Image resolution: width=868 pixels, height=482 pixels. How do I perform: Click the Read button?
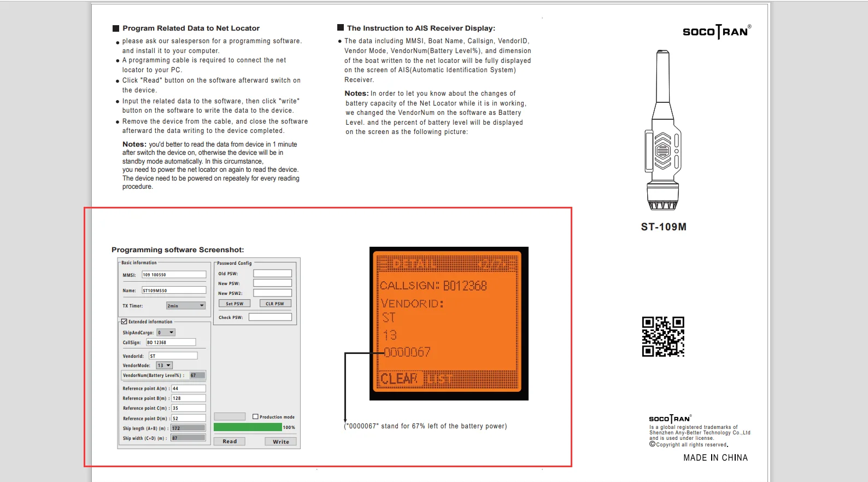pos(230,442)
